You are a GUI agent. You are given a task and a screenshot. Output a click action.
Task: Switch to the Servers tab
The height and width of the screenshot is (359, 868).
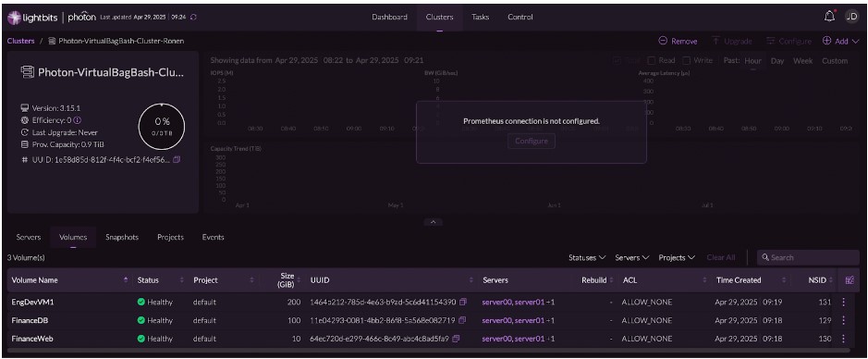tap(29, 237)
